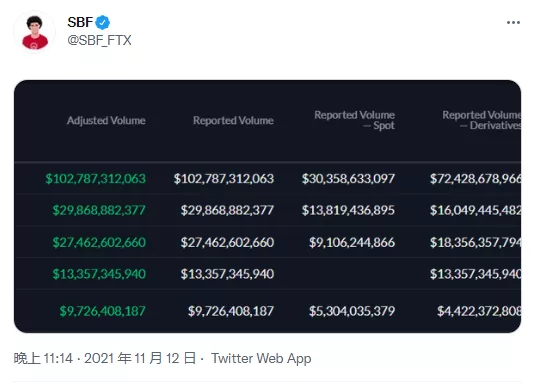Image resolution: width=537 pixels, height=384 pixels.
Task: Select the green $102,787,312,063 adjusted volume
Action: coord(96,179)
